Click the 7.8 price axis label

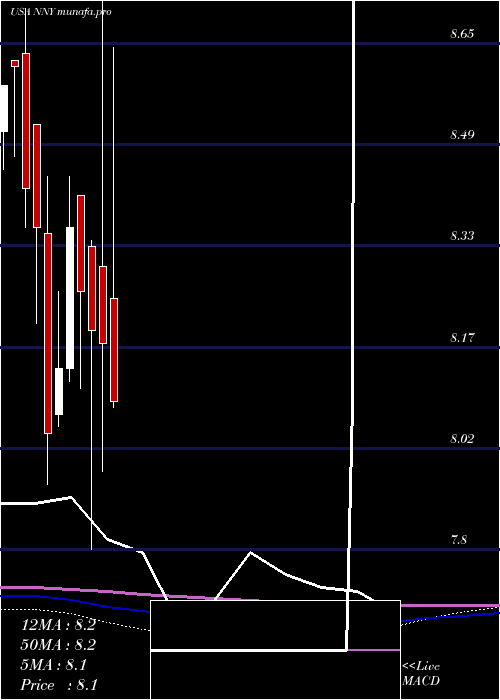click(459, 540)
